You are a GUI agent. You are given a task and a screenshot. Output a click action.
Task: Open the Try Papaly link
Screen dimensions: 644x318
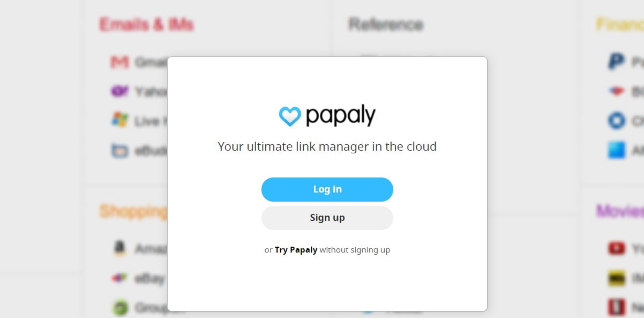296,250
